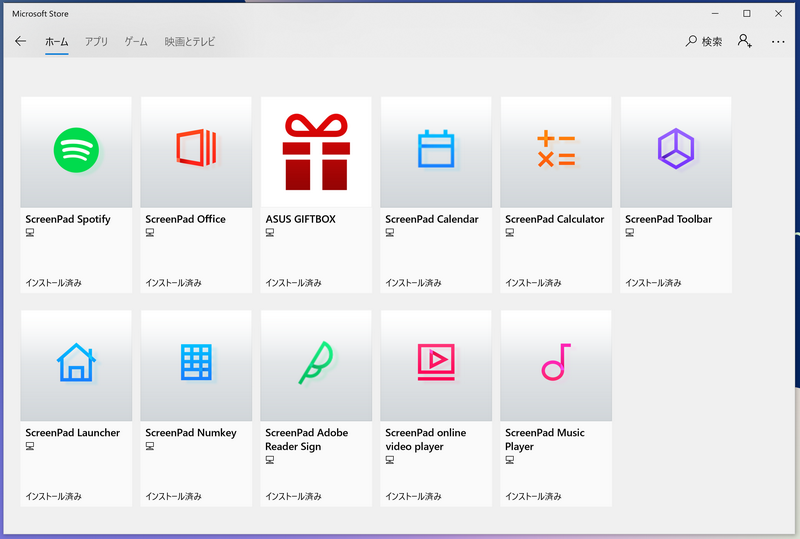
Task: Go back with the arrow button
Action: [20, 41]
